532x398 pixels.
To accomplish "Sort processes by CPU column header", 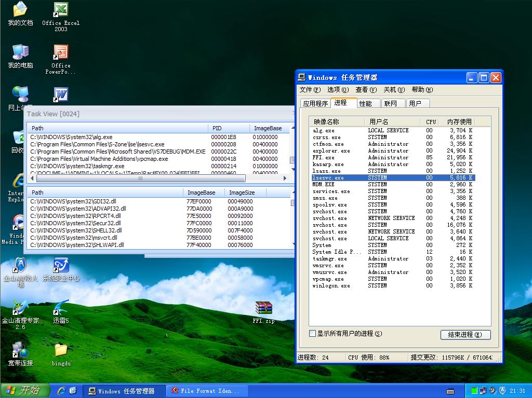I will tap(431, 121).
